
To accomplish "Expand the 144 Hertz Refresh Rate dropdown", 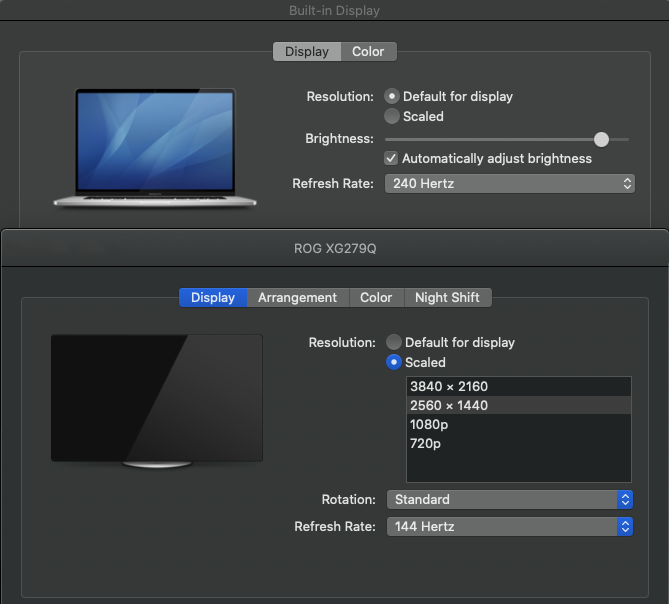I will point(509,526).
